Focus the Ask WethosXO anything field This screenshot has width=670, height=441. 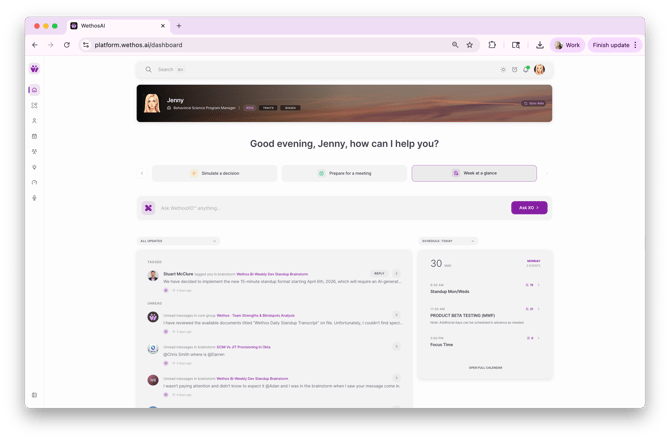pos(333,208)
